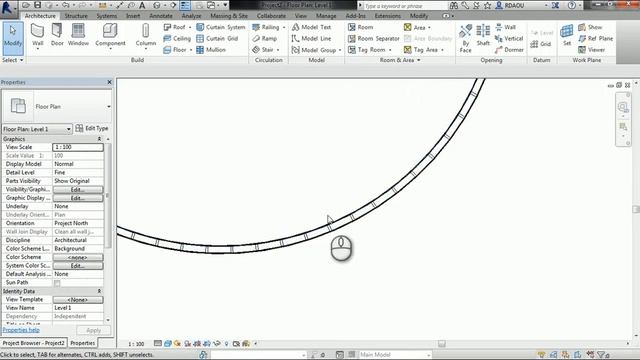Select the Door tool

pos(57,35)
